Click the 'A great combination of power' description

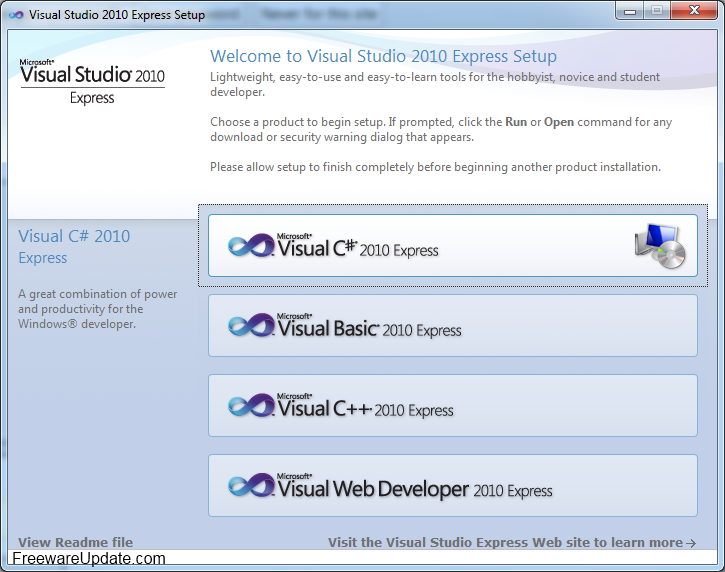coord(98,309)
